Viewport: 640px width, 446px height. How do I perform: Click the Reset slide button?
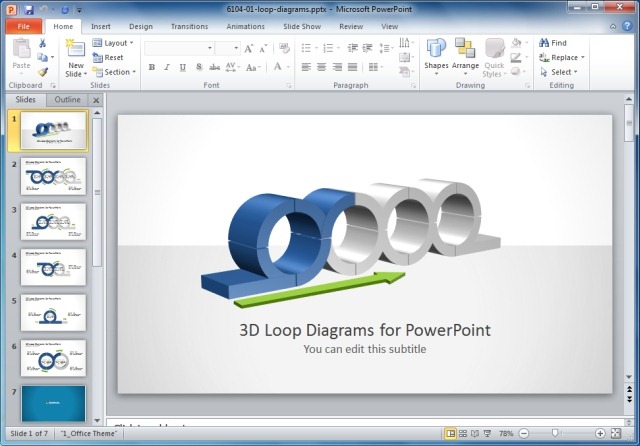click(108, 58)
